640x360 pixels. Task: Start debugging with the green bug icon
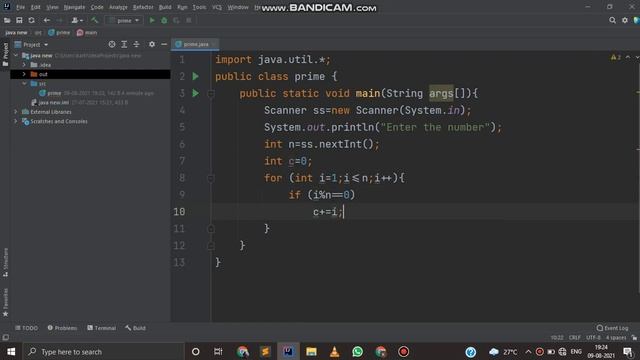pos(164,20)
